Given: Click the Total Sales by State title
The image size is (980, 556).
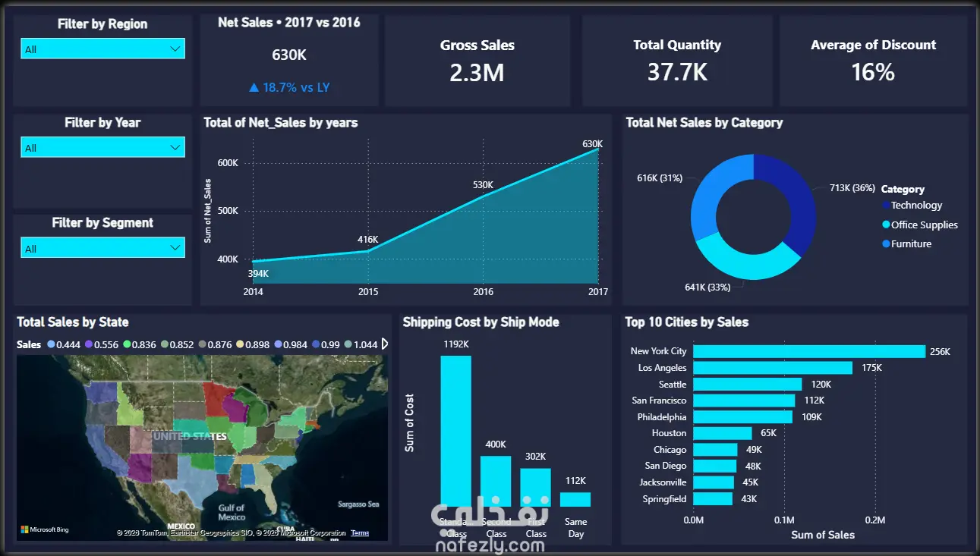Looking at the screenshot, I should (x=73, y=322).
